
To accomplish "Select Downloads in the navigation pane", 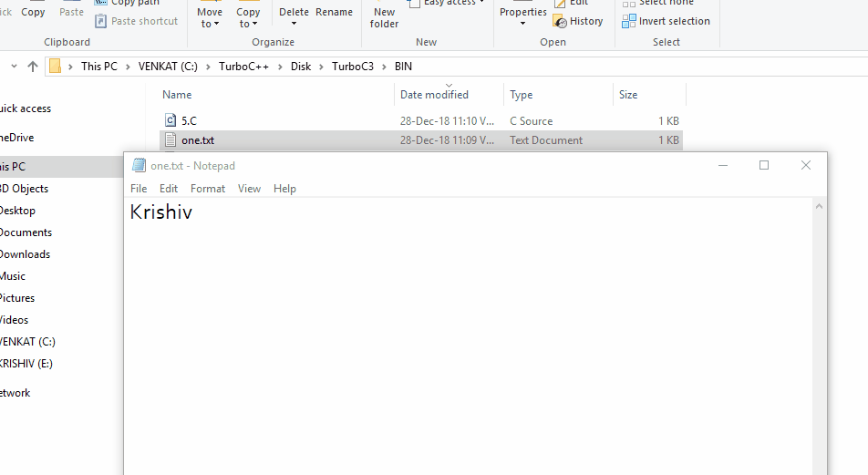I will pyautogui.click(x=25, y=254).
